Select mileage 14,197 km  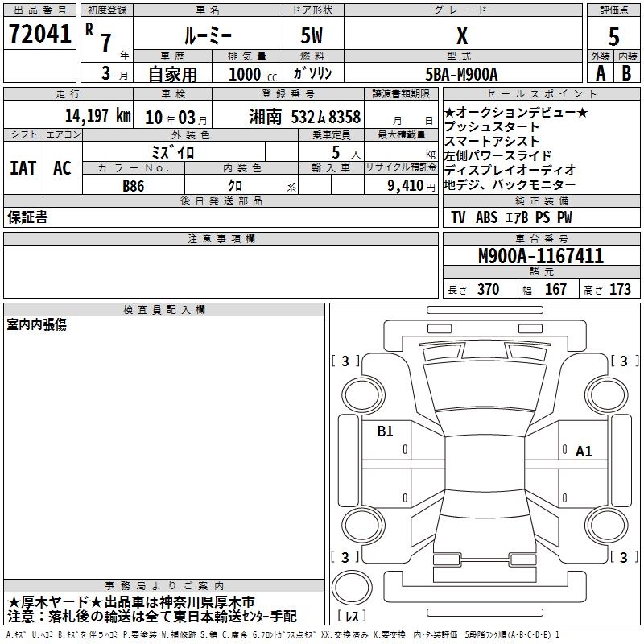click(97, 116)
